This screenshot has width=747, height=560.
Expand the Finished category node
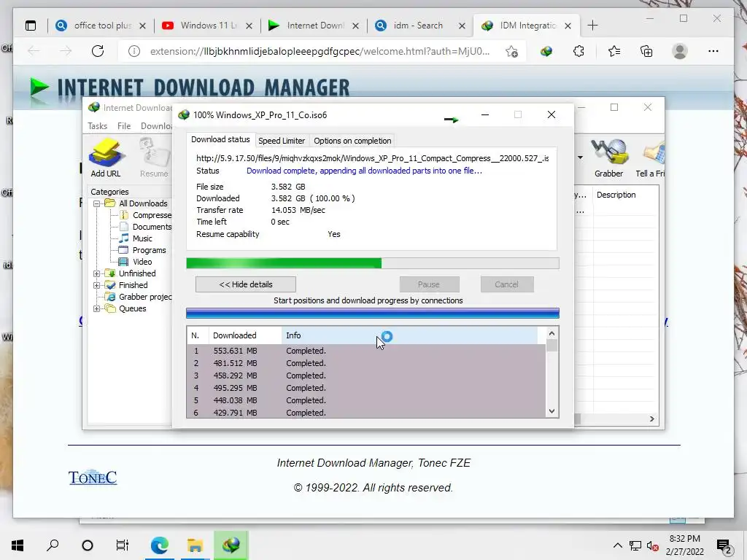pyautogui.click(x=97, y=285)
